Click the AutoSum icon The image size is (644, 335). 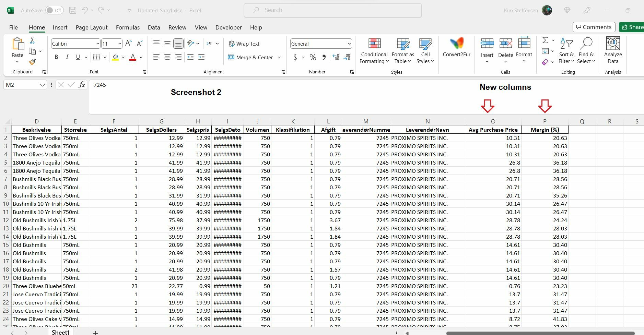pyautogui.click(x=546, y=41)
